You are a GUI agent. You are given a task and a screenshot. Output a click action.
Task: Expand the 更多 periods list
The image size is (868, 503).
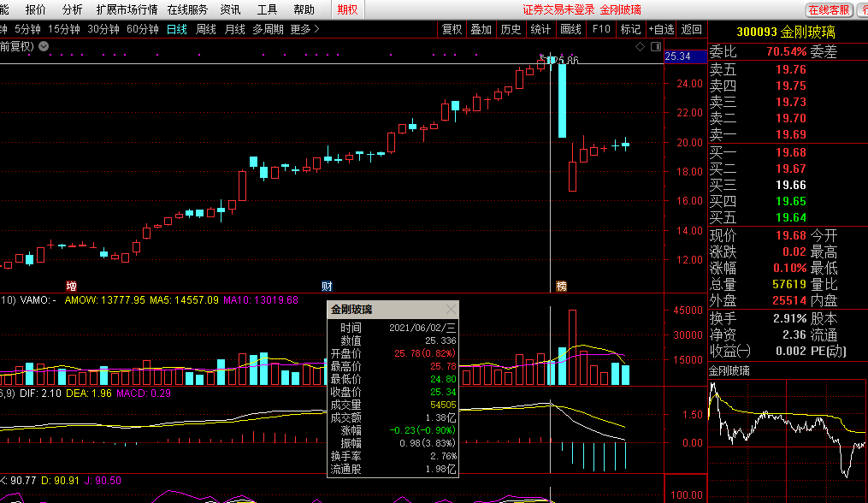pyautogui.click(x=305, y=29)
